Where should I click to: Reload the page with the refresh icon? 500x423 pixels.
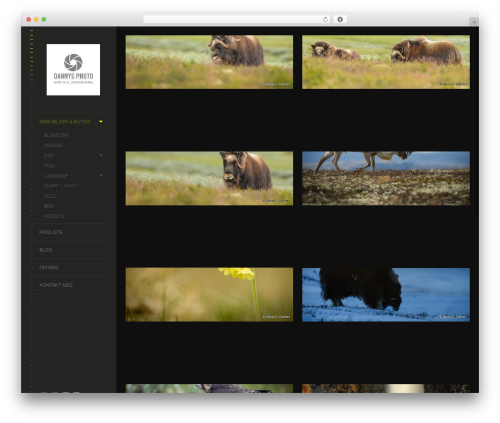coord(325,19)
